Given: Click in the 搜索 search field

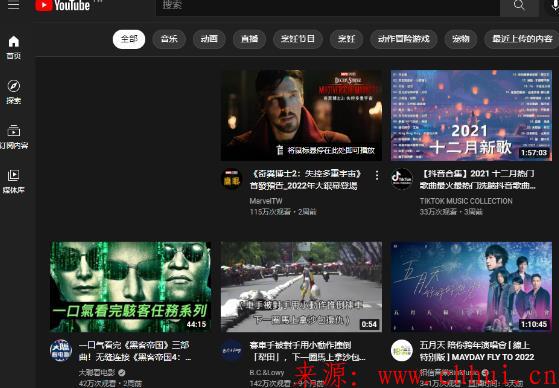Looking at the screenshot, I should [x=328, y=6].
